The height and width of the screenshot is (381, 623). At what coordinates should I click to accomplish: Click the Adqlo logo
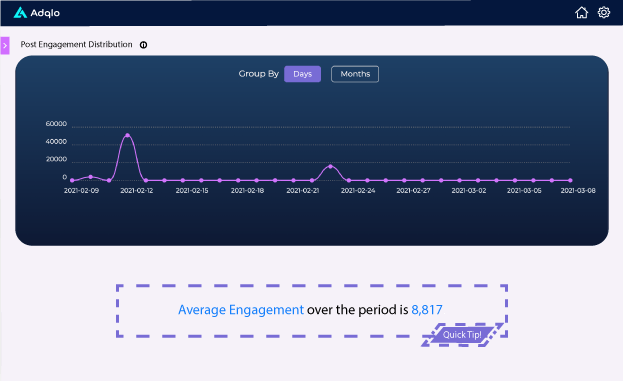coord(37,13)
